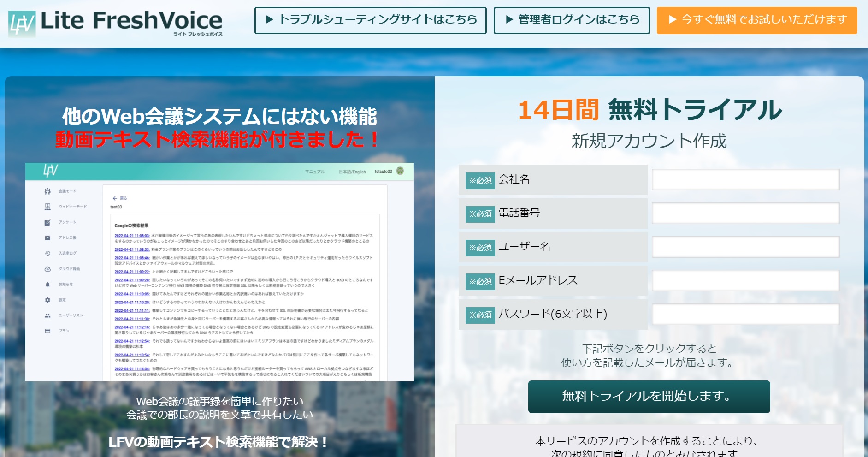868x457 pixels.
Task: Select 会議モード in the sidebar
Action: point(48,190)
